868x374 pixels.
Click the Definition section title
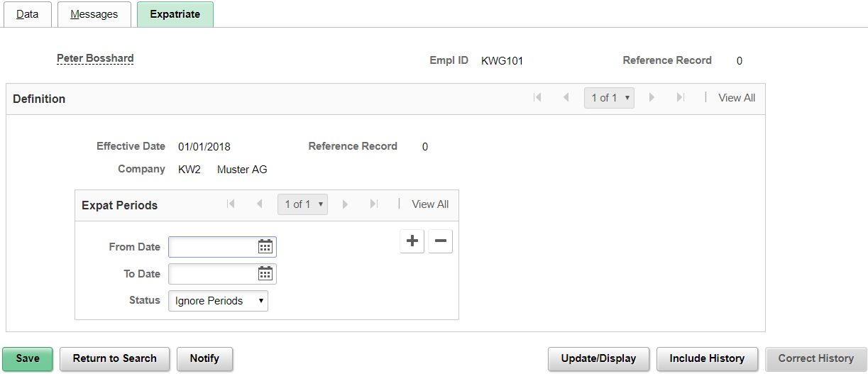(x=39, y=99)
